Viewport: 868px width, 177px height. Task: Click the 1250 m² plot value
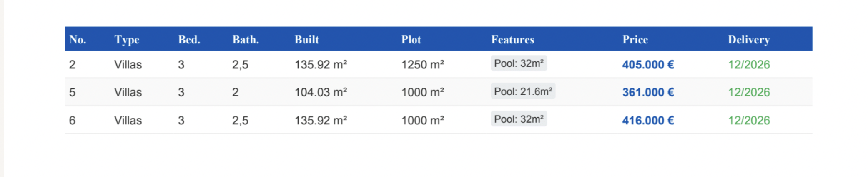pyautogui.click(x=422, y=65)
